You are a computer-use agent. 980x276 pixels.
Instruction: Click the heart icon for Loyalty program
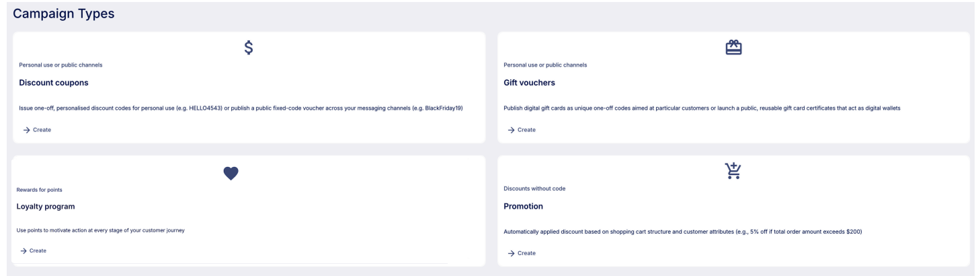pos(231,173)
